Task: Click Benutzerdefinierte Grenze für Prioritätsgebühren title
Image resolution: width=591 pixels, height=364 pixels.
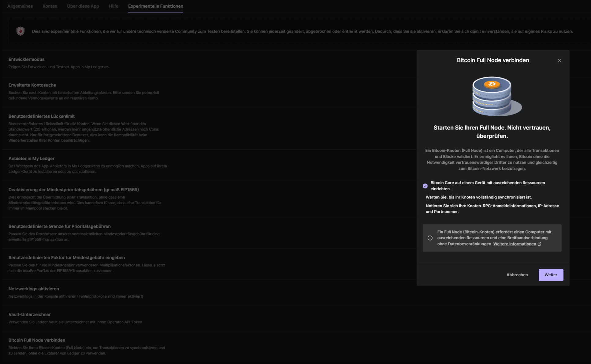Action: pos(60,226)
